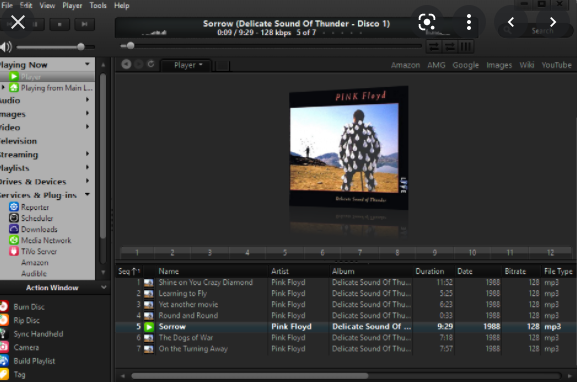Click the Rip Disc icon
This screenshot has height=382, width=577.
click(x=4, y=320)
